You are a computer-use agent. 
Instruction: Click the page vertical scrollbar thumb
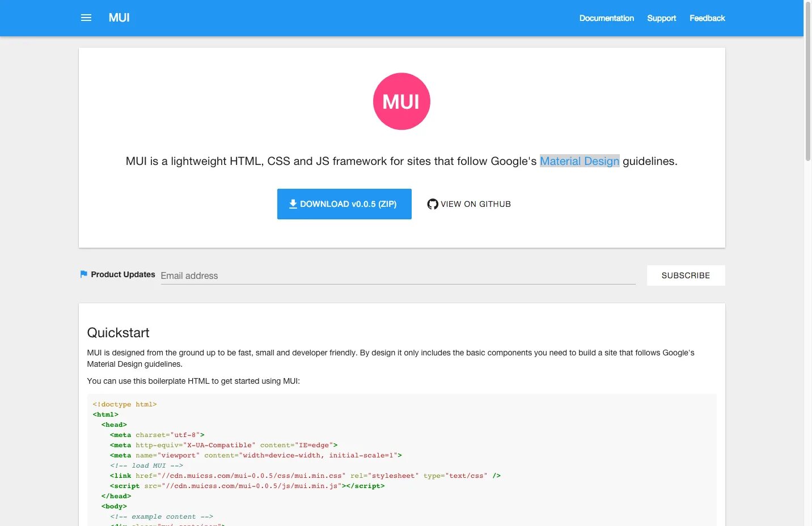coord(808,80)
